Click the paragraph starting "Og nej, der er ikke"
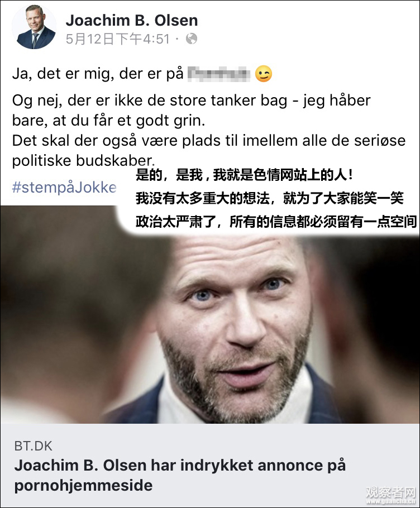The width and height of the screenshot is (420, 508). (x=191, y=110)
